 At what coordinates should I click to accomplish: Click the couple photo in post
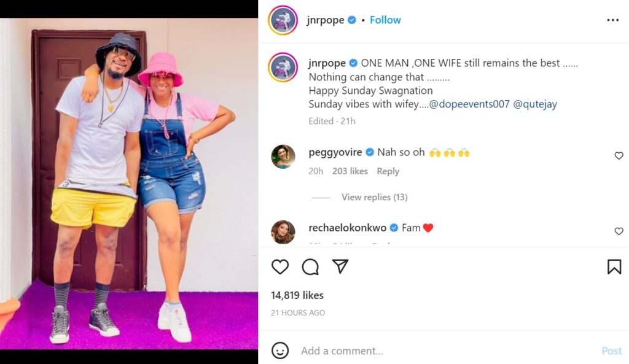(x=129, y=183)
